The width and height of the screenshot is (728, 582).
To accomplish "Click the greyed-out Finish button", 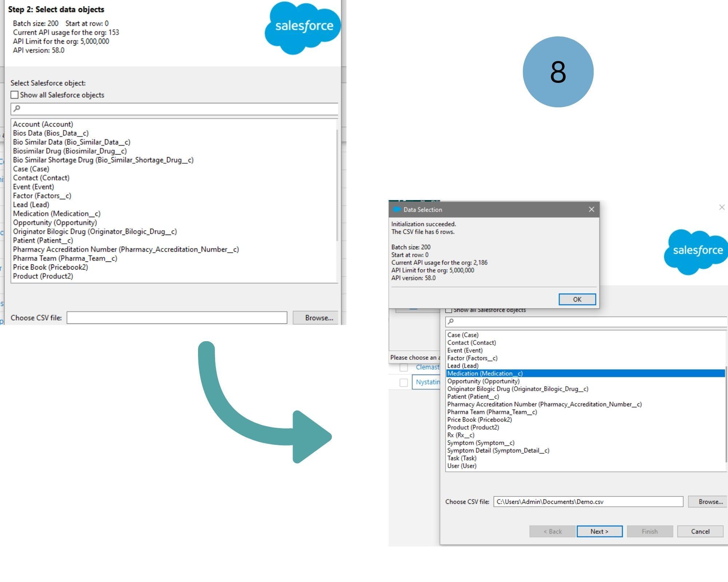I will point(650,531).
